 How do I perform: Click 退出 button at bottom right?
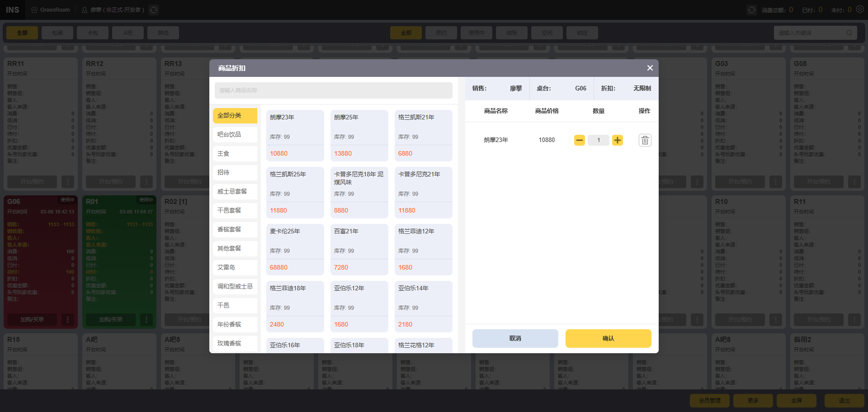[x=844, y=401]
